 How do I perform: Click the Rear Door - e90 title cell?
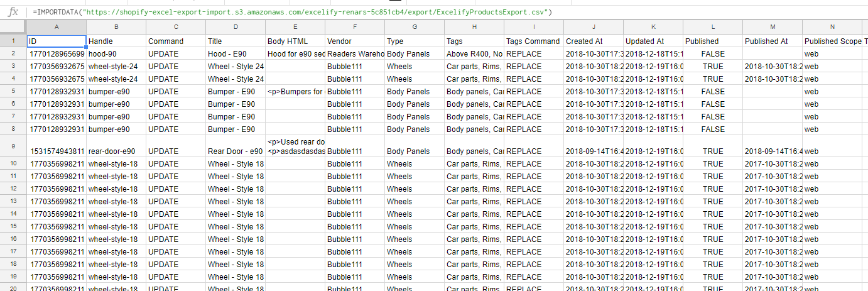pyautogui.click(x=236, y=151)
